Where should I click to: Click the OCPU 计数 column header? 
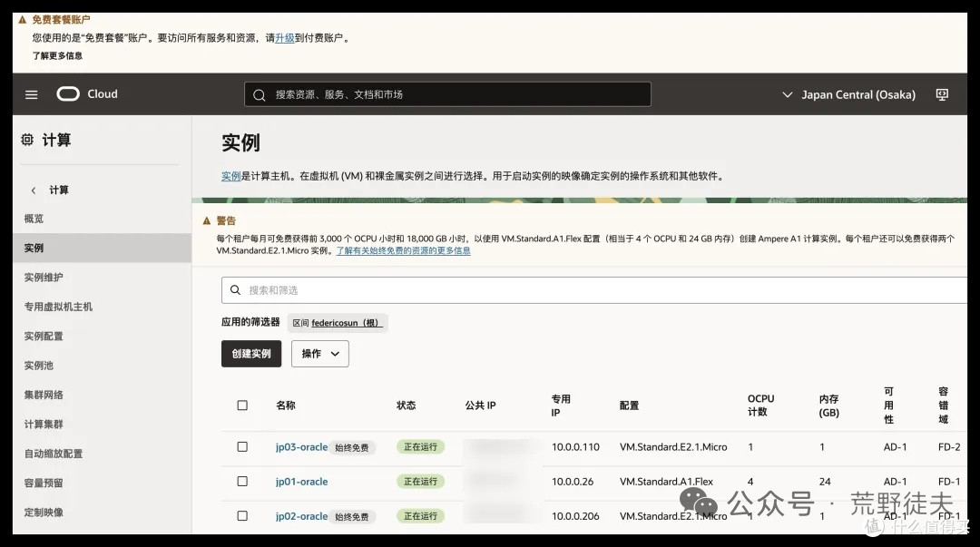pos(760,405)
